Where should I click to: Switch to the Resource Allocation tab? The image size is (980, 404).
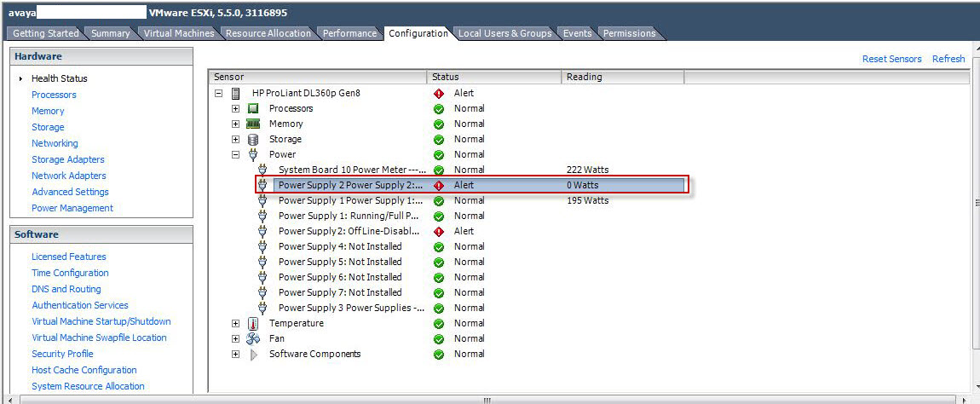(268, 33)
